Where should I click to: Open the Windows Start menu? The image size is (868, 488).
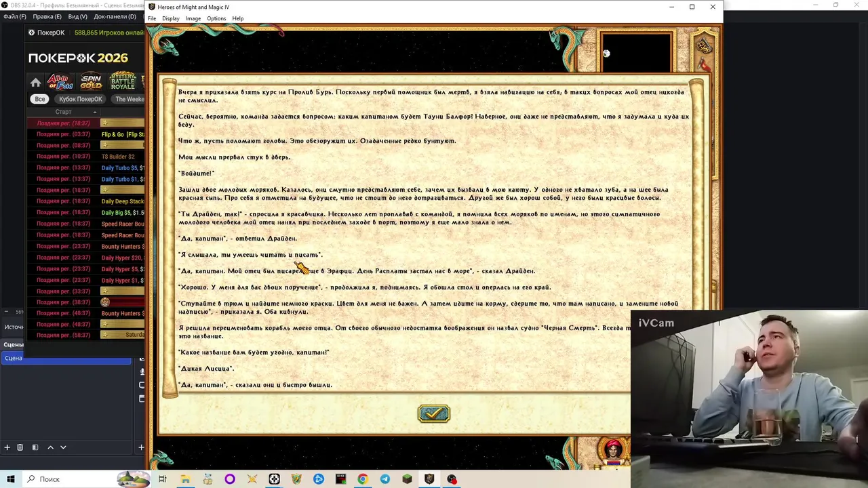[11, 479]
